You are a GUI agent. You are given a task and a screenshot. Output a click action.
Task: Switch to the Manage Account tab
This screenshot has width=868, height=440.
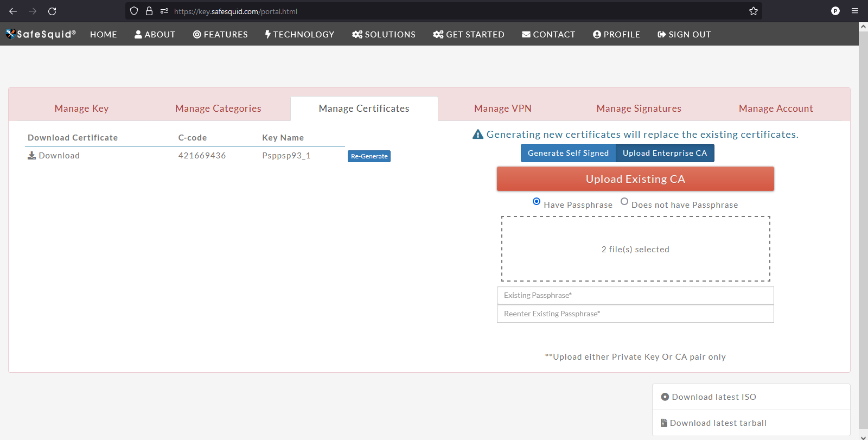[776, 109]
